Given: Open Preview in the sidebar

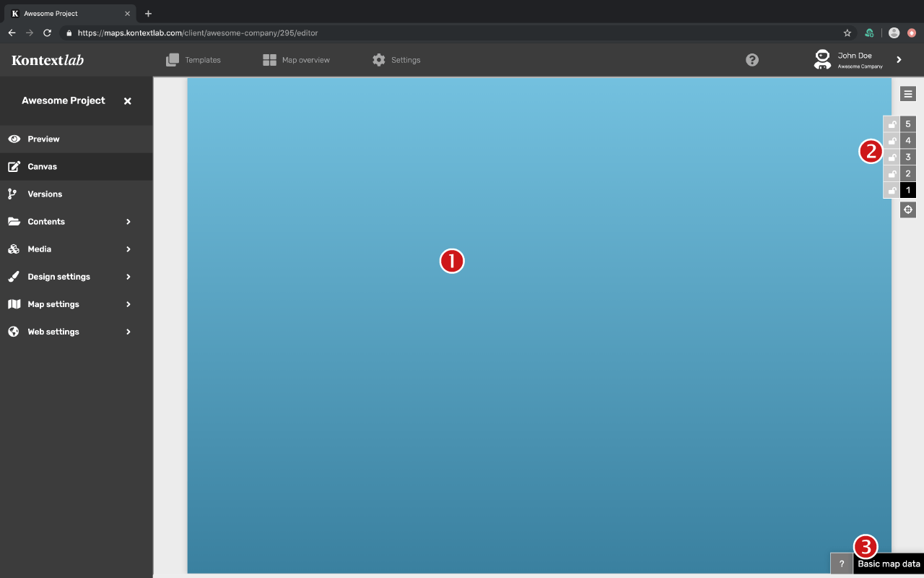Looking at the screenshot, I should 43,139.
